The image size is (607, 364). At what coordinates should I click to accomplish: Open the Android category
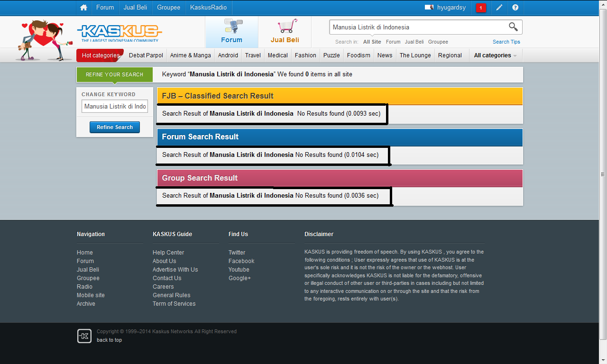228,55
